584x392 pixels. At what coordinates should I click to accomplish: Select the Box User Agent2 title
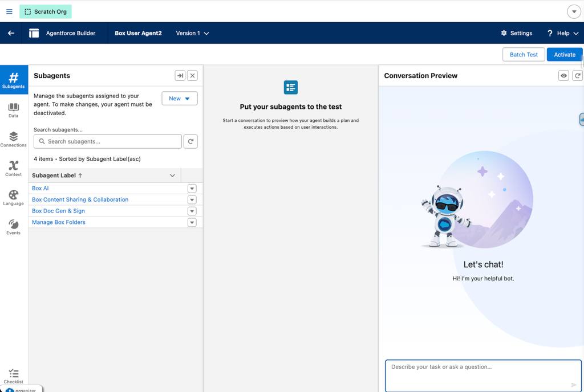coord(138,33)
